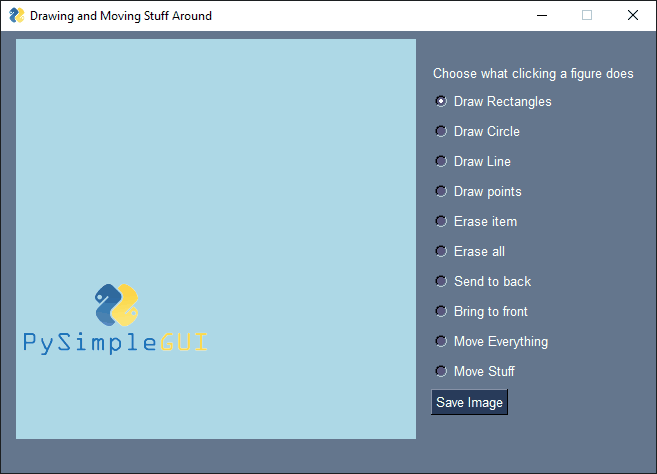Click the 'Choose what clicking a figure does' label
This screenshot has height=474, width=657.
point(533,73)
